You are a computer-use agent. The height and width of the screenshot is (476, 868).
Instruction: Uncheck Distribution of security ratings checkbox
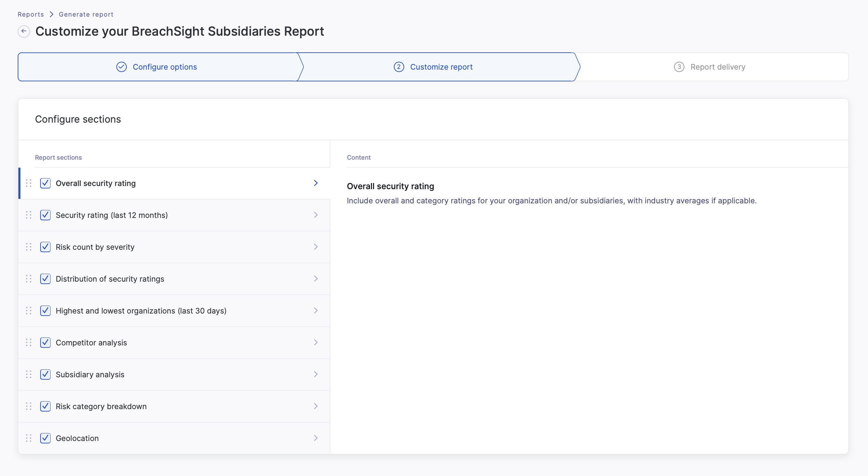pyautogui.click(x=45, y=279)
